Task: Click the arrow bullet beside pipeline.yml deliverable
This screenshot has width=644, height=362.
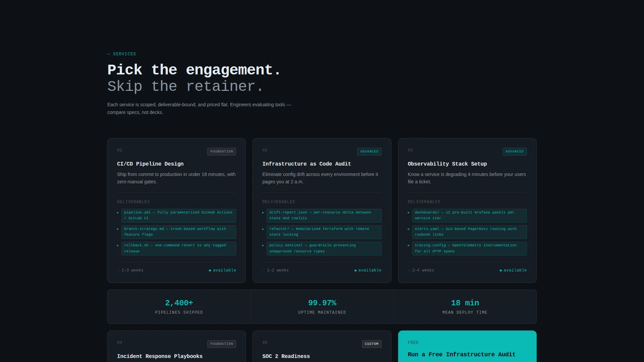Action: pyautogui.click(x=118, y=213)
